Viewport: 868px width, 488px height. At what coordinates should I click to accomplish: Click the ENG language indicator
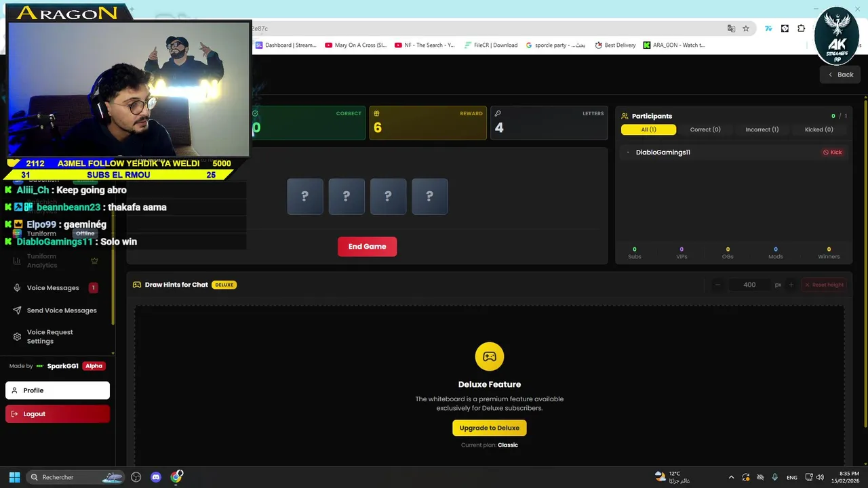pyautogui.click(x=791, y=477)
